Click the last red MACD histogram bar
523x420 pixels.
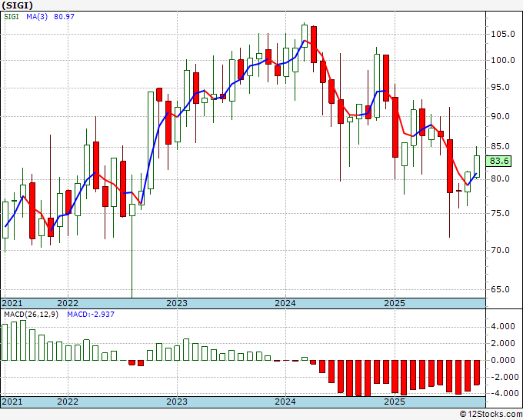pyautogui.click(x=477, y=372)
